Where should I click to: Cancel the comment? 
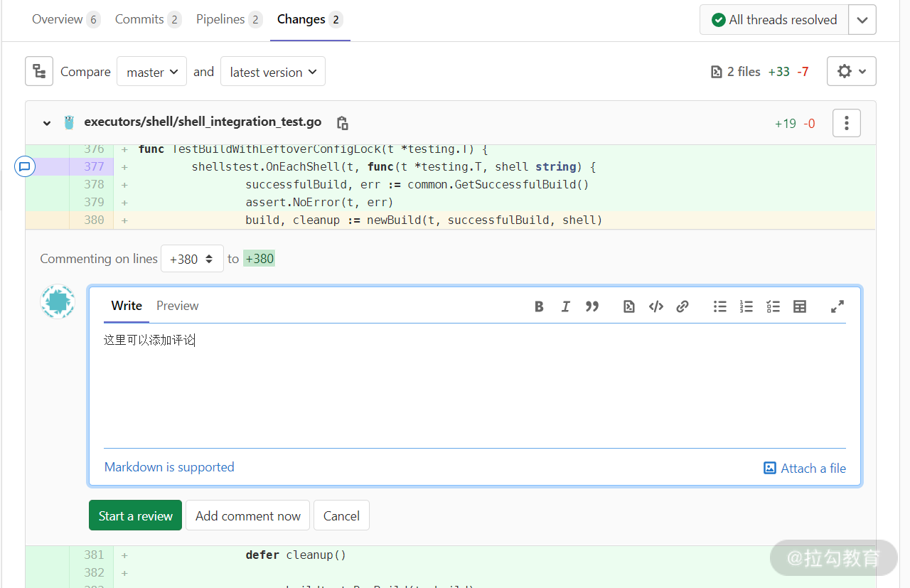pos(341,515)
